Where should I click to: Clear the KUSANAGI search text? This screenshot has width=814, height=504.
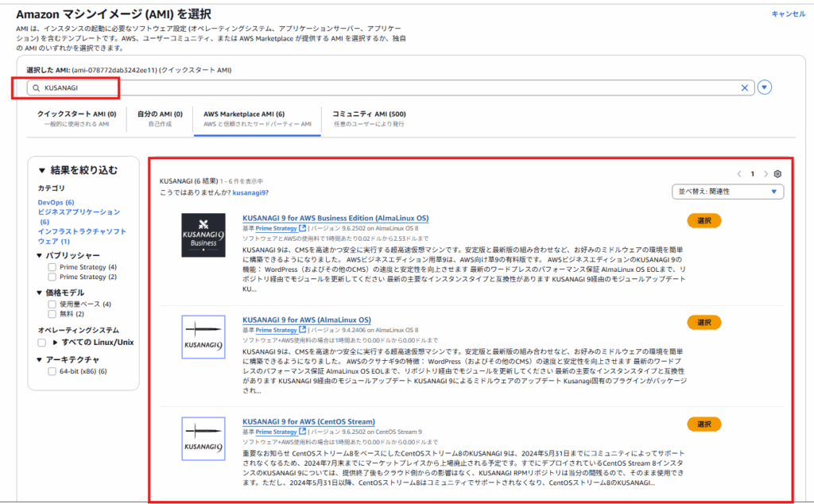744,87
